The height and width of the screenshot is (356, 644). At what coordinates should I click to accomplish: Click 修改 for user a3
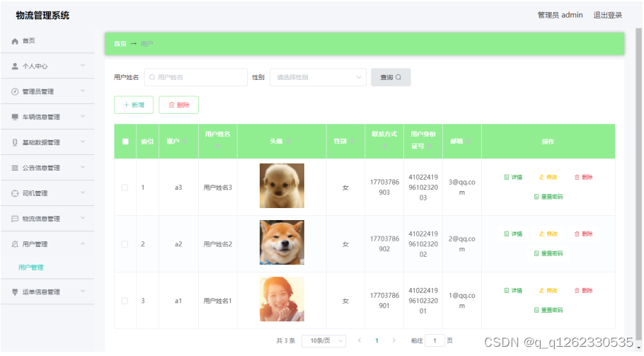(x=548, y=178)
